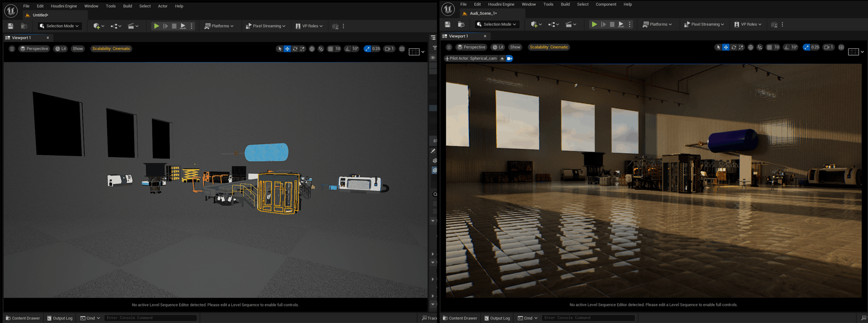
Task: Open VP Roles dropdown in Audi_Scene_1 window
Action: click(x=748, y=24)
